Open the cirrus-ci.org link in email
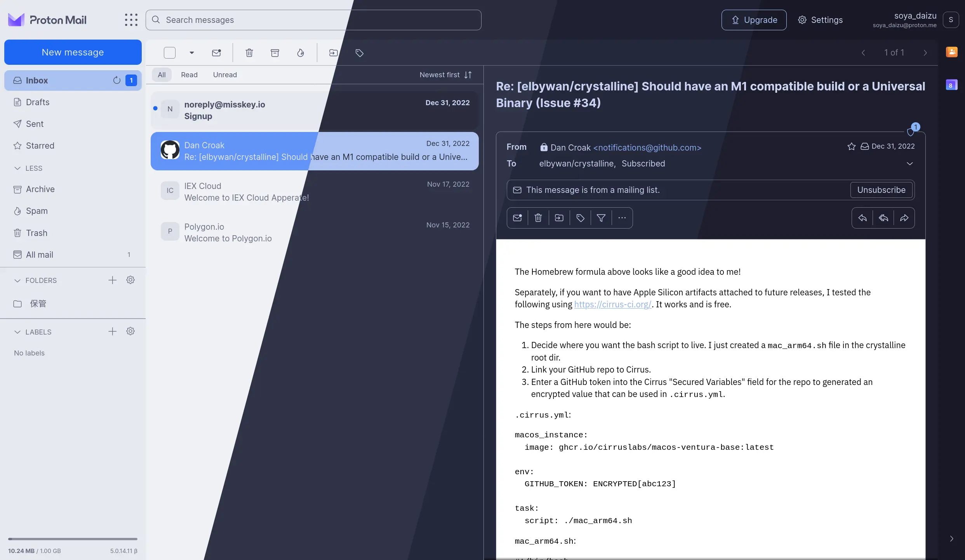 [x=613, y=305]
